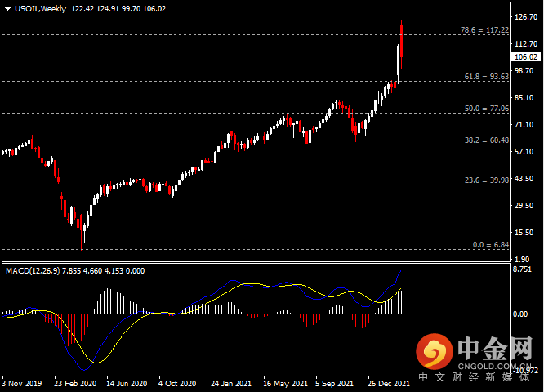The height and width of the screenshot is (392, 544).
Task: Select the 78.6 = 117.22 Fibonacci label
Action: coord(484,30)
